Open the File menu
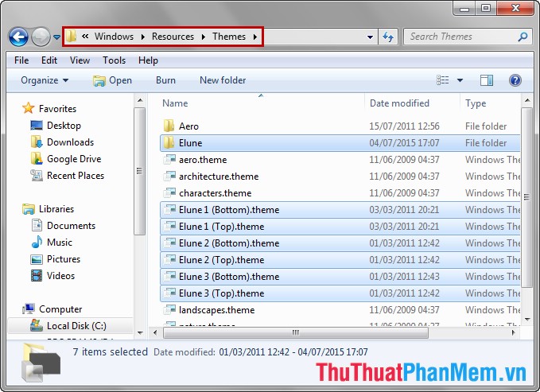The image size is (540, 392). coord(21,60)
